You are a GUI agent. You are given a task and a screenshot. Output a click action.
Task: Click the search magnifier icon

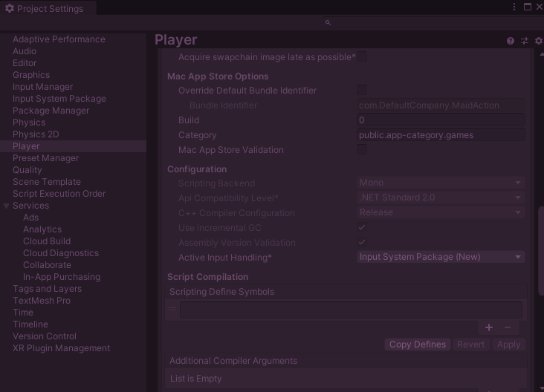[x=328, y=23]
